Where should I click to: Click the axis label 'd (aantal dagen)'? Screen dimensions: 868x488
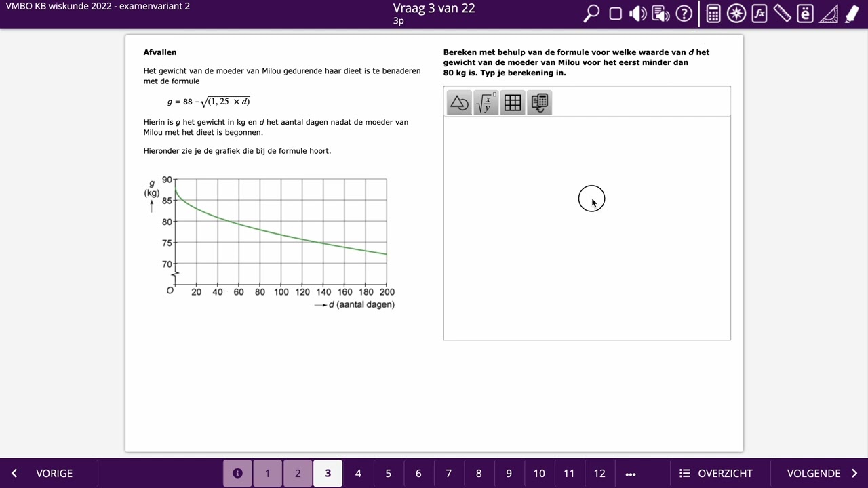point(361,305)
